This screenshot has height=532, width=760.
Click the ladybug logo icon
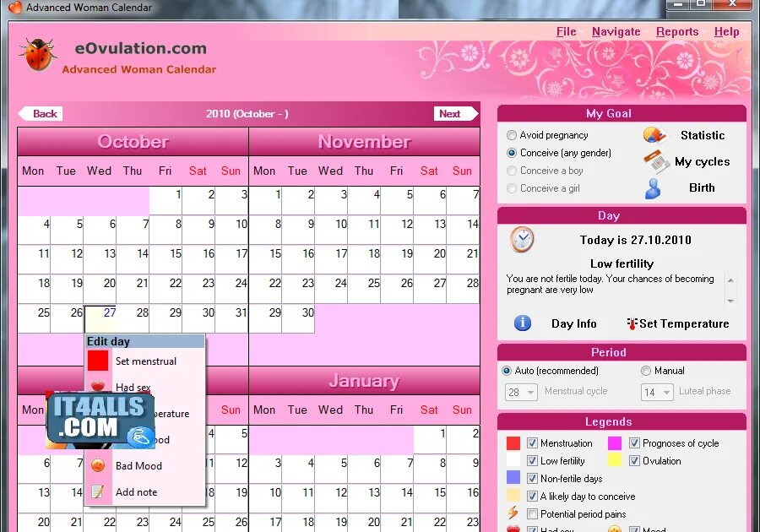click(x=38, y=54)
